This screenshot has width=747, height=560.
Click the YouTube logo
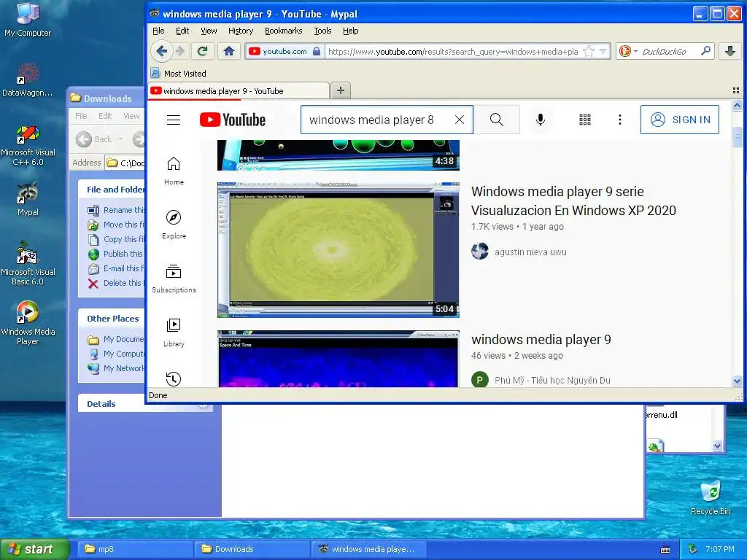click(x=233, y=120)
